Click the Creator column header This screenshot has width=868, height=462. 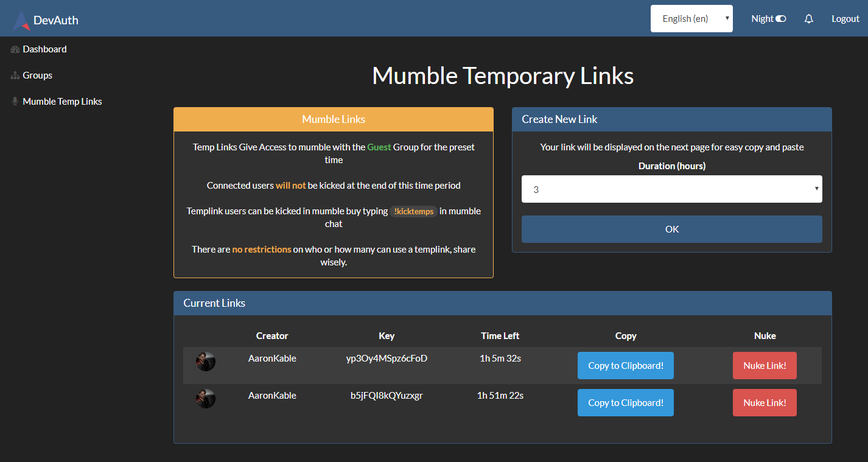tap(272, 336)
